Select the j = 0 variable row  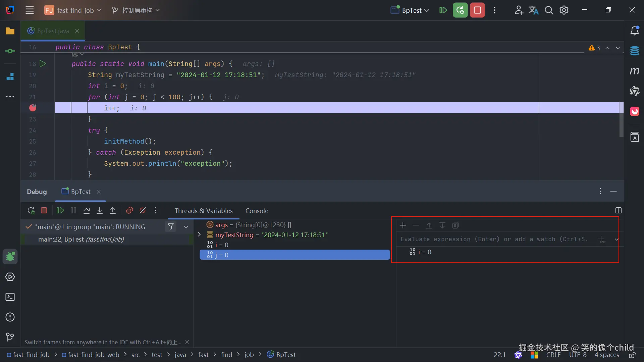[294, 255]
